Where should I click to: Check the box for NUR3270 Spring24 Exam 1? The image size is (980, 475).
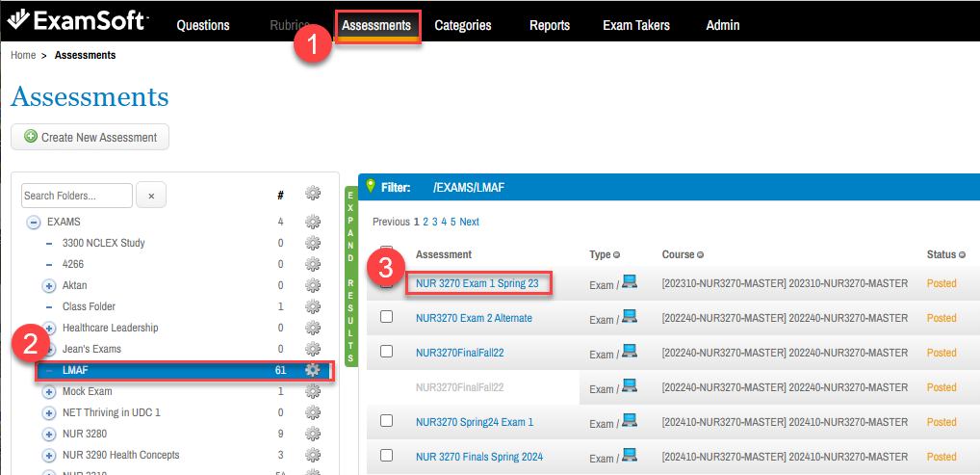click(386, 420)
